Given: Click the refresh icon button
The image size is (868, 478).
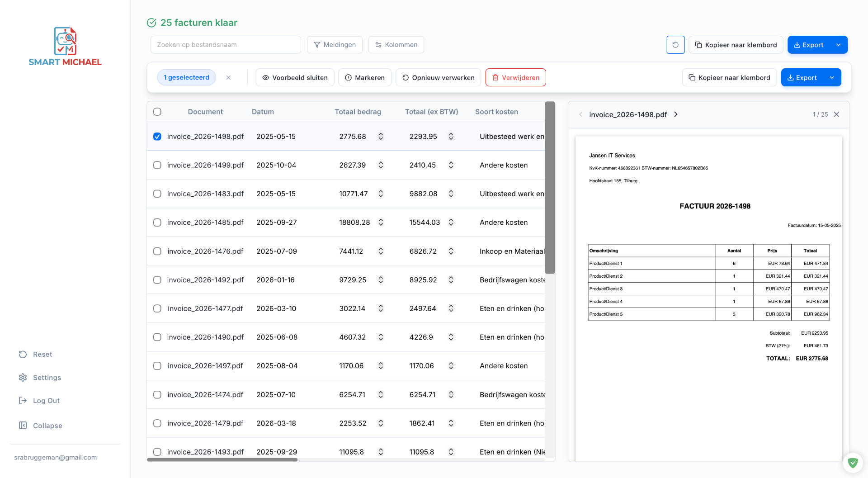Looking at the screenshot, I should click(675, 45).
